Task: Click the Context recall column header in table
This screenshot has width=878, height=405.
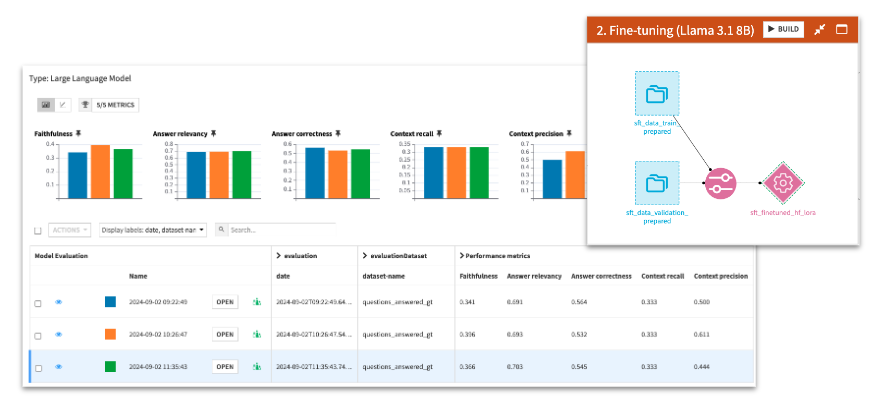Action: [x=662, y=276]
